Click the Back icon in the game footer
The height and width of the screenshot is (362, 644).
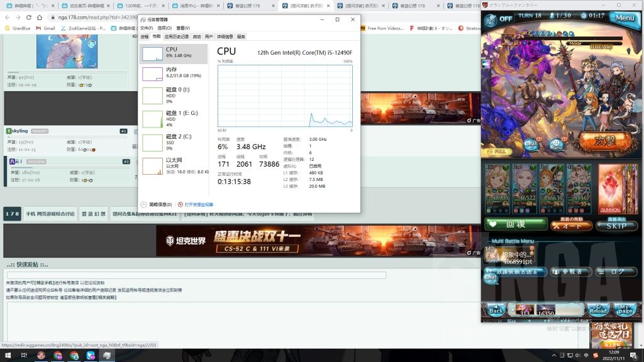click(497, 309)
